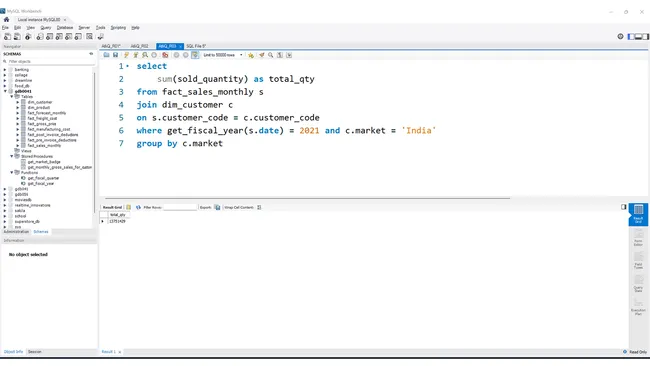Click the search table data icon in main toolbar
Image resolution: width=650 pixels, height=366 pixels.
click(89, 36)
